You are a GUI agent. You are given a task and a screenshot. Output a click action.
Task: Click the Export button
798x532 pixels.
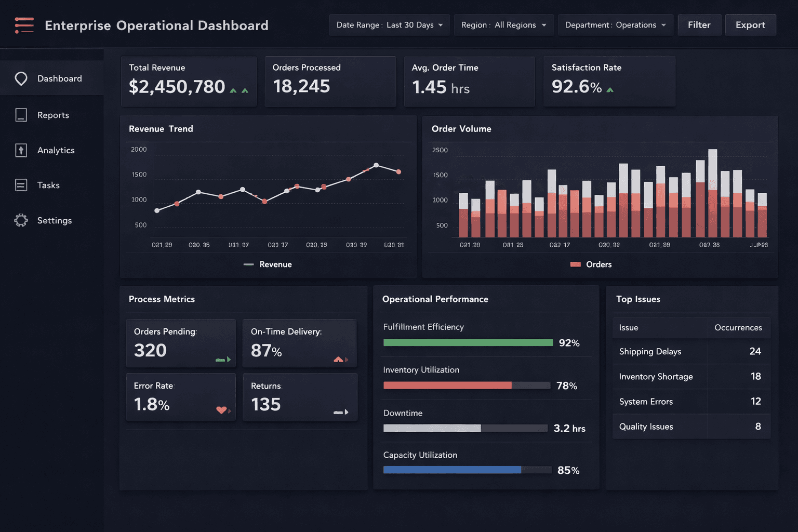point(750,25)
